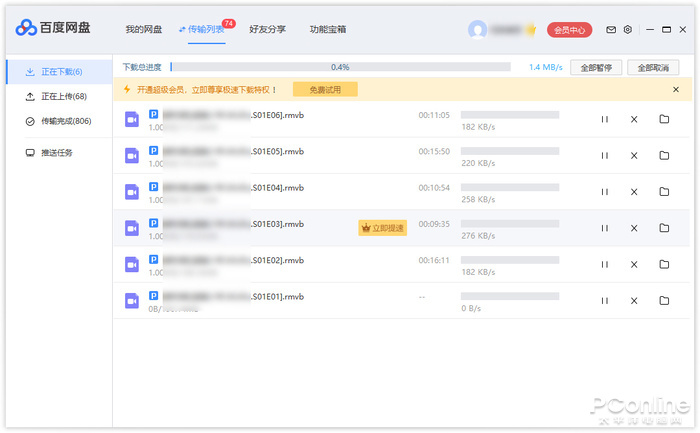Cancel the S01E02 download
The height and width of the screenshot is (433, 700).
click(633, 264)
